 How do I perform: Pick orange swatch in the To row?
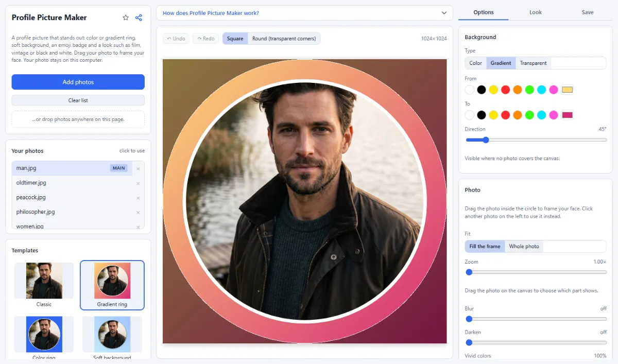click(518, 115)
